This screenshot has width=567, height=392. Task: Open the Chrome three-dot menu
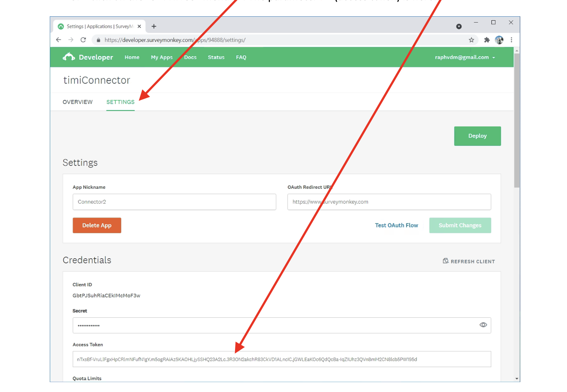(x=511, y=40)
